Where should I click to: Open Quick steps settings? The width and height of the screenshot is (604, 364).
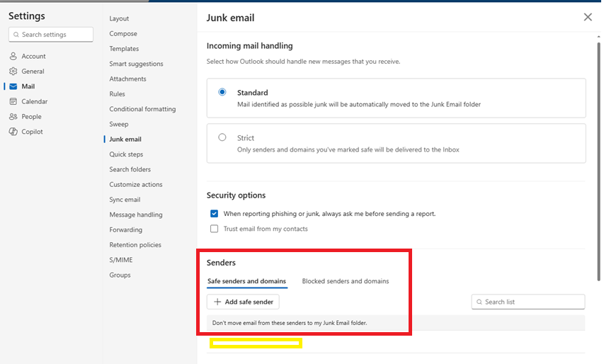pyautogui.click(x=126, y=154)
